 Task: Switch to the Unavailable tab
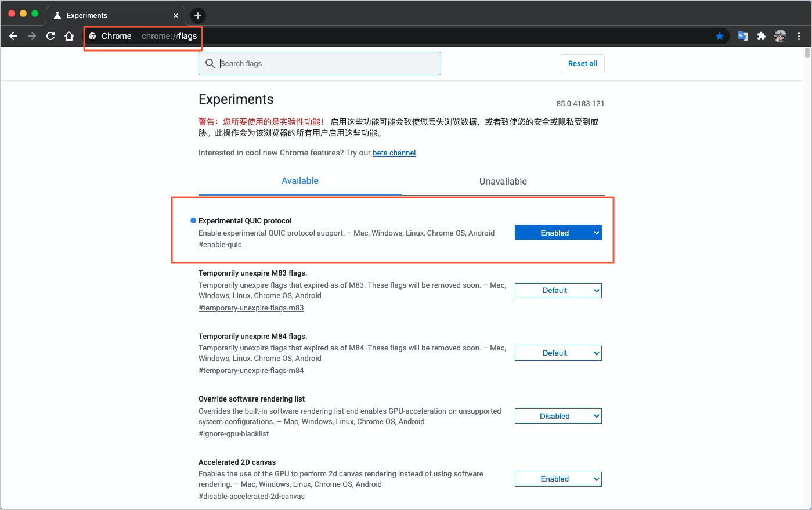point(503,181)
